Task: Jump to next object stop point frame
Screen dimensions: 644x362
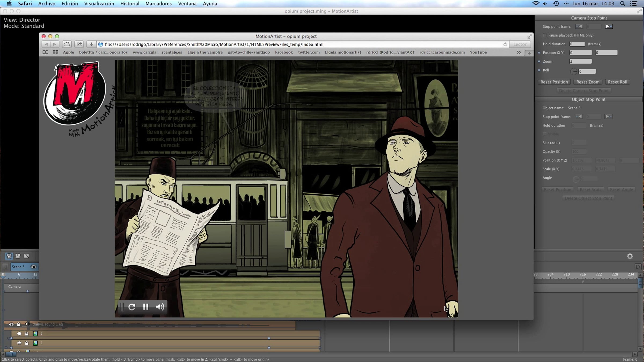Action: click(608, 116)
